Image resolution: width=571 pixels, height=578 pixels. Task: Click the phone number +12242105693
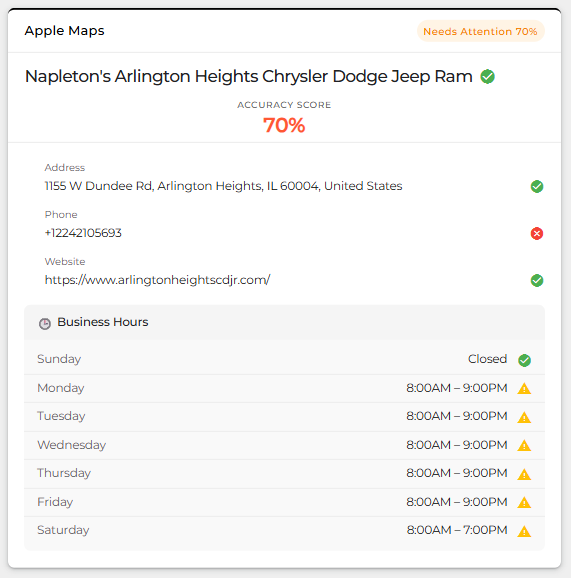click(83, 233)
